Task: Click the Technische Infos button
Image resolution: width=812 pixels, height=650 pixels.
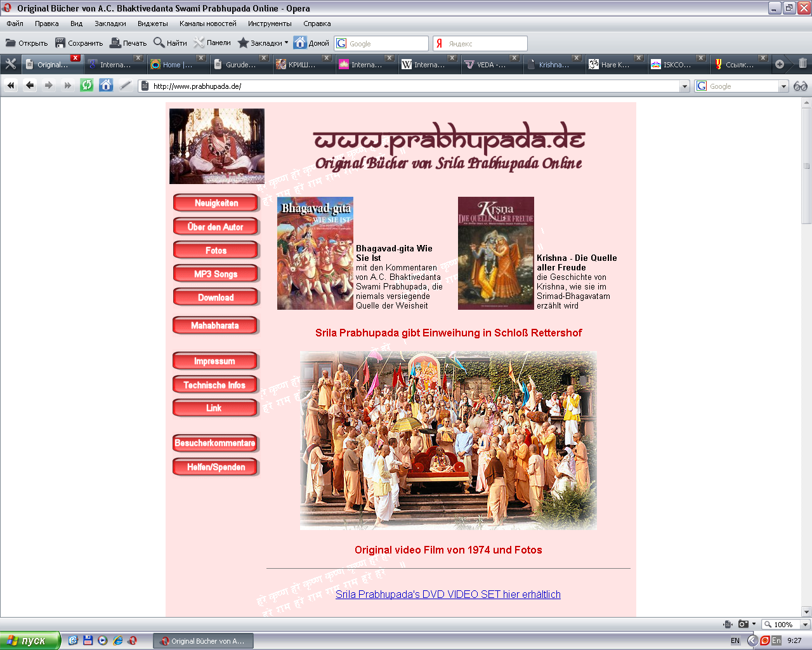Action: pyautogui.click(x=216, y=385)
